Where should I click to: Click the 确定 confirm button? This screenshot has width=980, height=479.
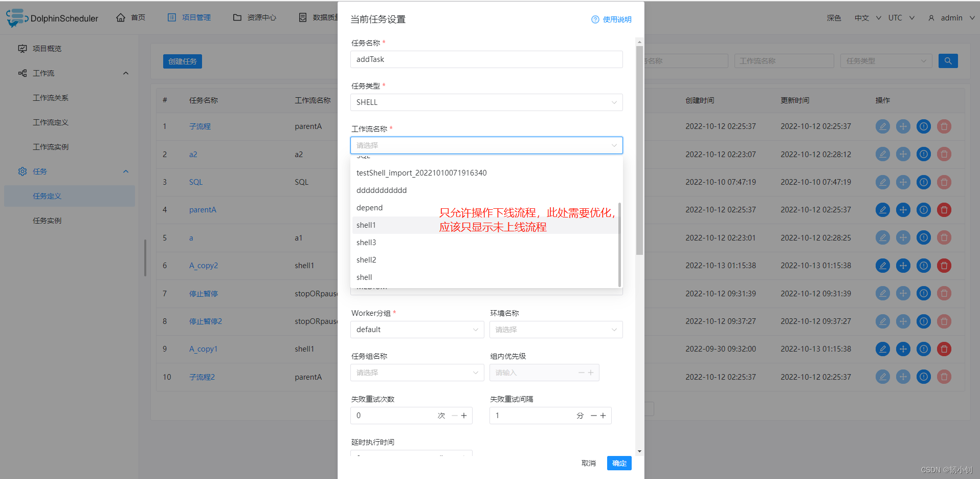619,463
